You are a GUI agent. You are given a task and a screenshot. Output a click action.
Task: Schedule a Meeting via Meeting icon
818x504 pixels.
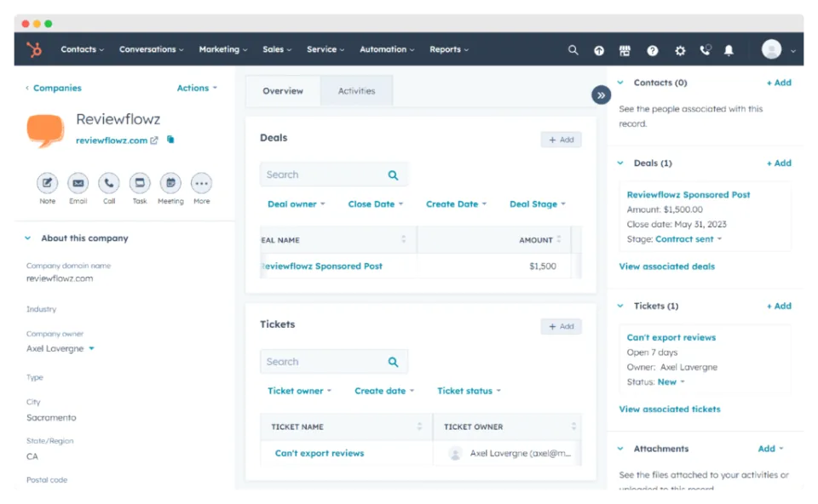click(x=170, y=183)
